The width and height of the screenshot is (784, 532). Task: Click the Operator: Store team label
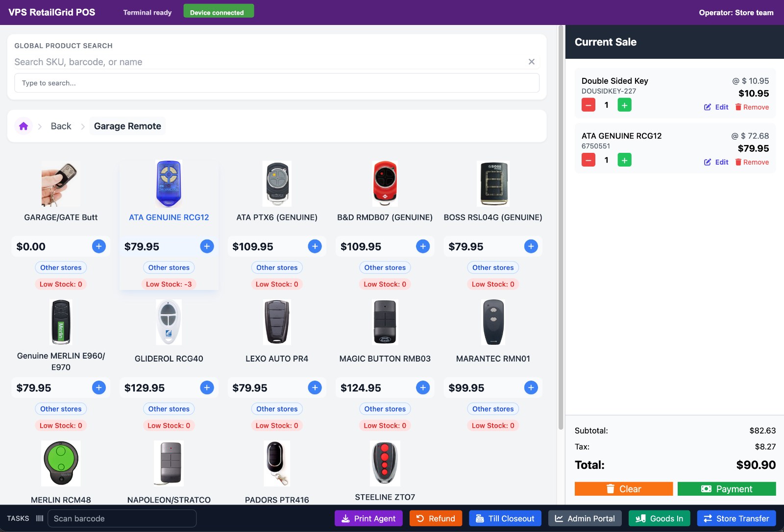tap(736, 13)
